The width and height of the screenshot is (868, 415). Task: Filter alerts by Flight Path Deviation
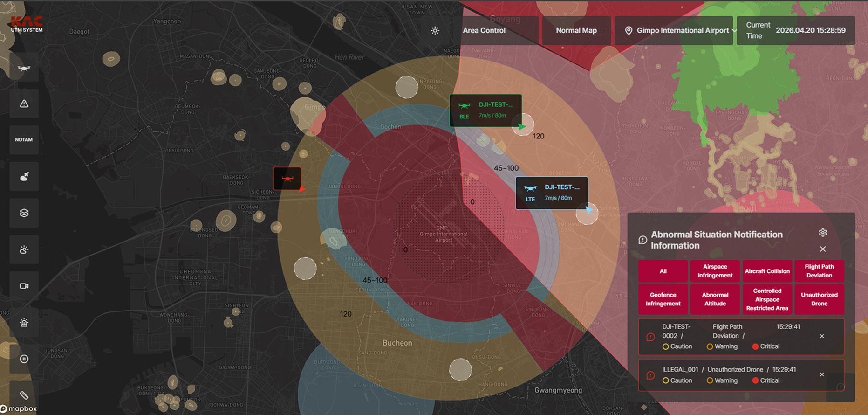click(820, 271)
